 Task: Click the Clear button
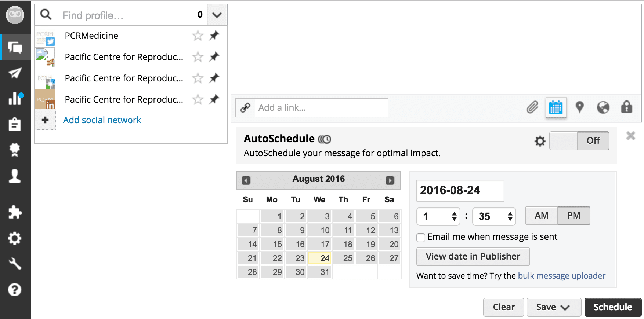[x=503, y=307]
